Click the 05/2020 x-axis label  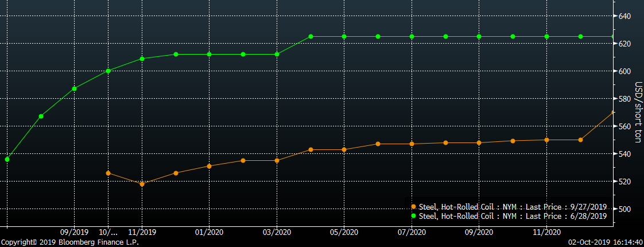344,232
